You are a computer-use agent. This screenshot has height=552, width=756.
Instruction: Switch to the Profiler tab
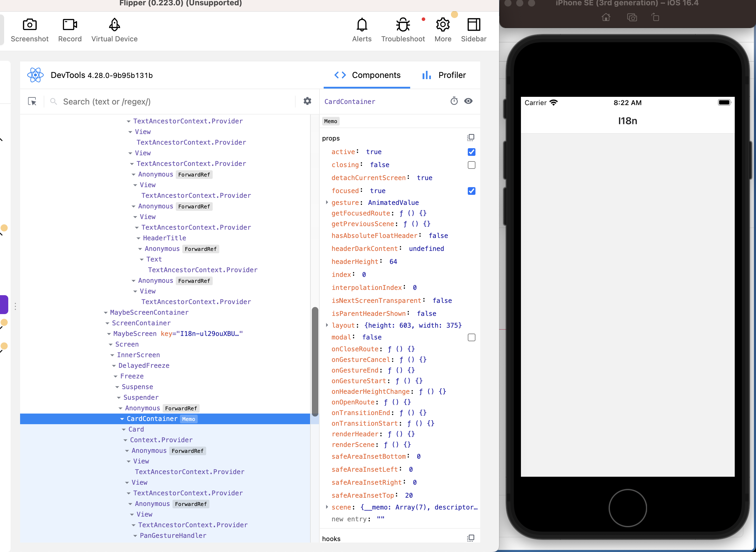tap(444, 75)
